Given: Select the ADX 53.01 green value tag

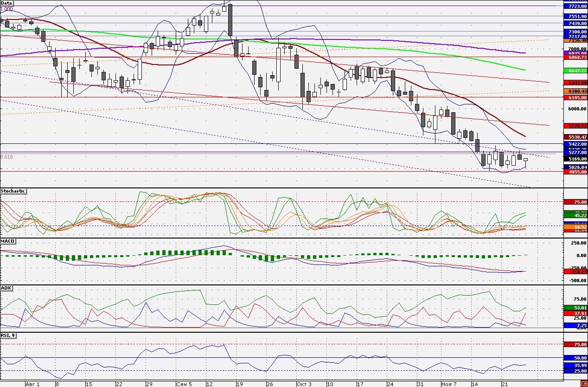Looking at the screenshot, I should [x=575, y=308].
